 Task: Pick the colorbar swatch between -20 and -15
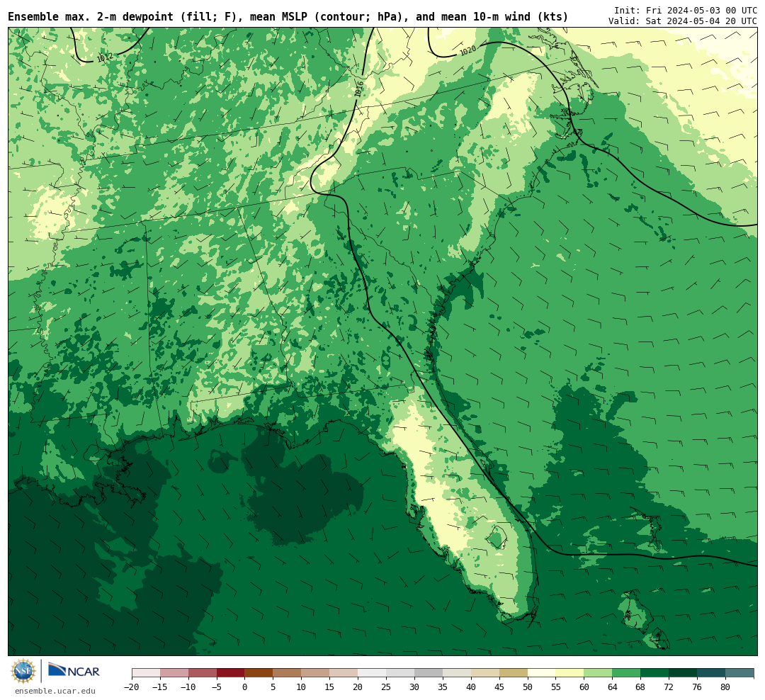[146, 673]
